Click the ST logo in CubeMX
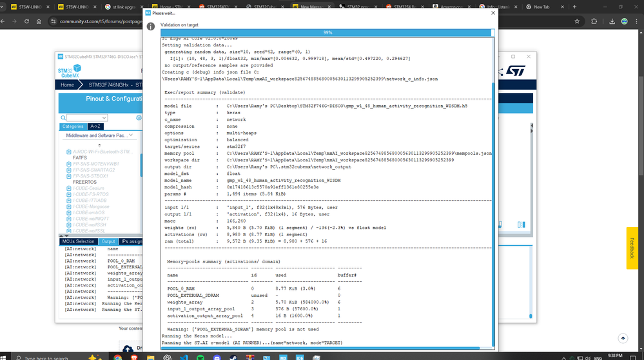This screenshot has width=644, height=360. pos(515,71)
